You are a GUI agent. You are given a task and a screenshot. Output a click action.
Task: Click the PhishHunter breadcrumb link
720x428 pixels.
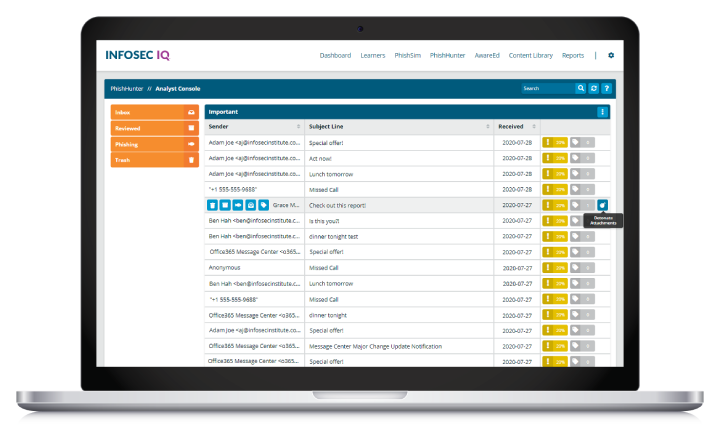click(x=127, y=88)
